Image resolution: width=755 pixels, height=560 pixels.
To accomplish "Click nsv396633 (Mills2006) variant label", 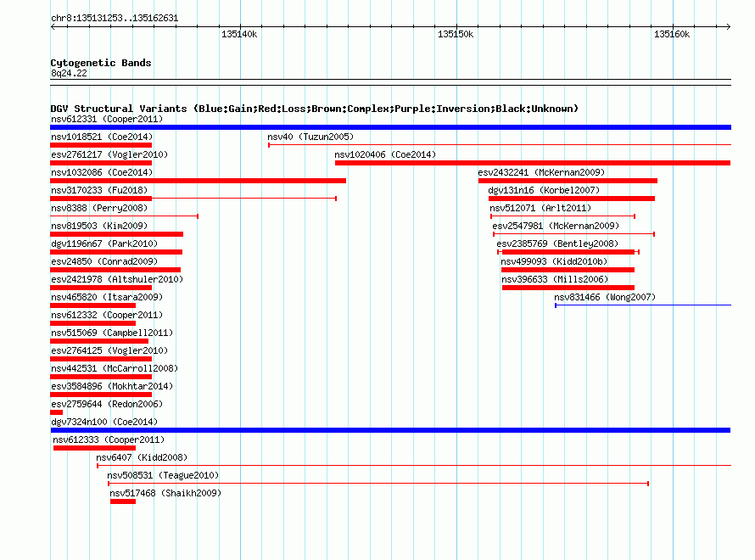I will point(555,279).
